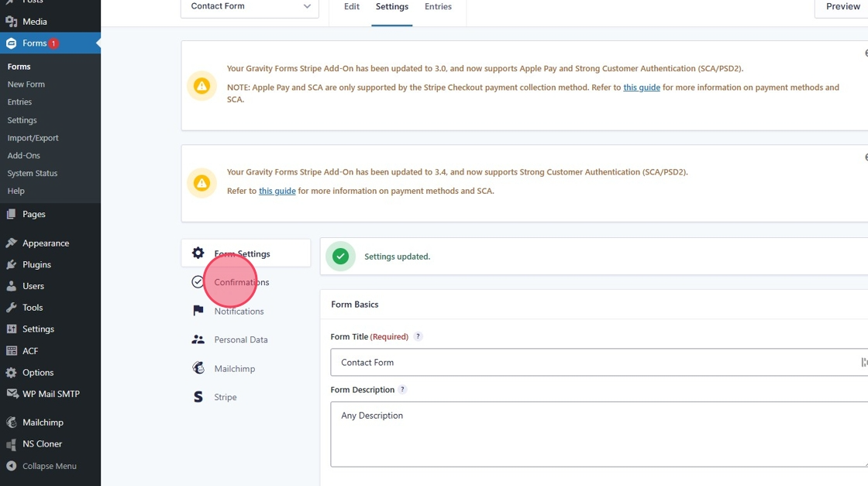Click the ACF grid icon

click(x=11, y=351)
